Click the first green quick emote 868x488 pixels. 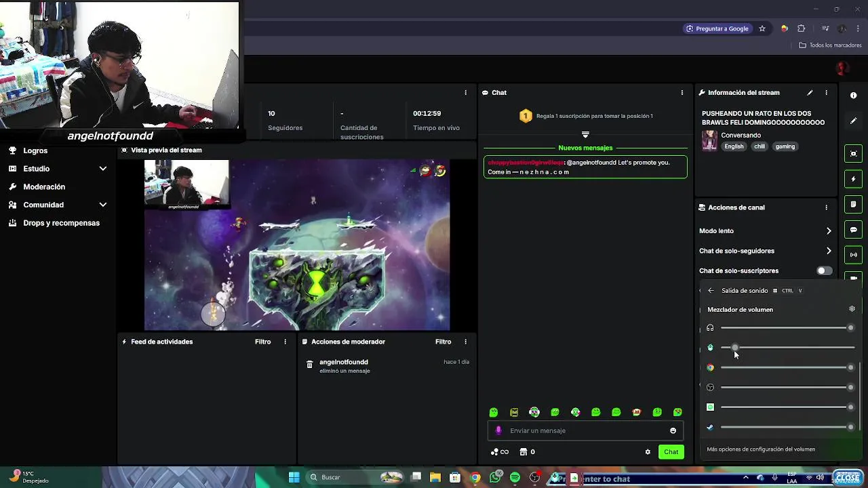pyautogui.click(x=494, y=412)
